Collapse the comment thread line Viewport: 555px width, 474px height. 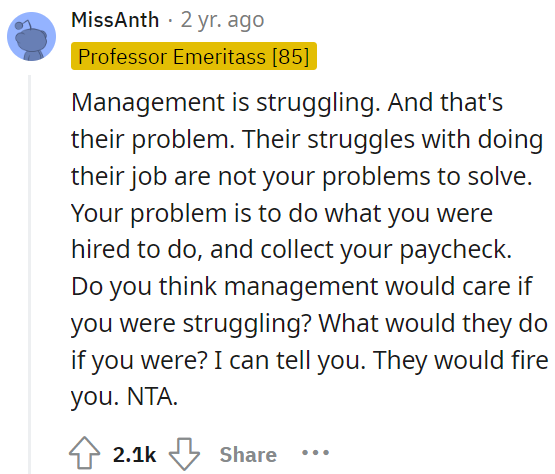click(x=30, y=273)
